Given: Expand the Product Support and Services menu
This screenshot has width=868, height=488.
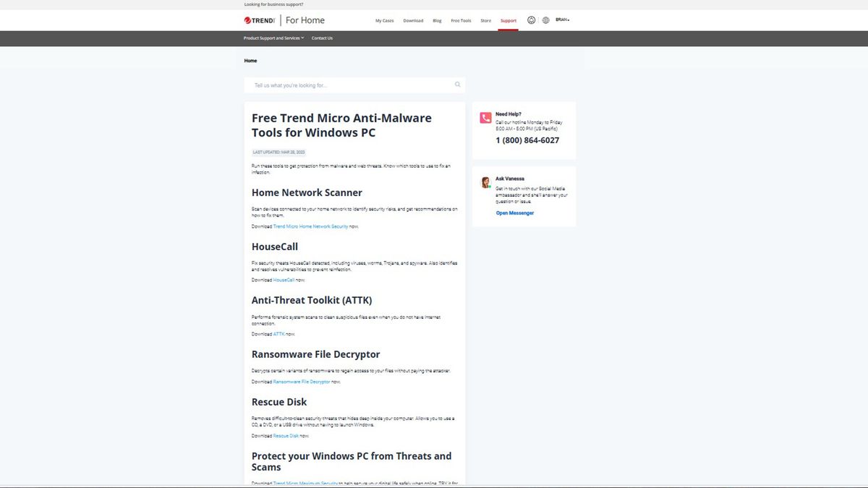Looking at the screenshot, I should (x=271, y=38).
